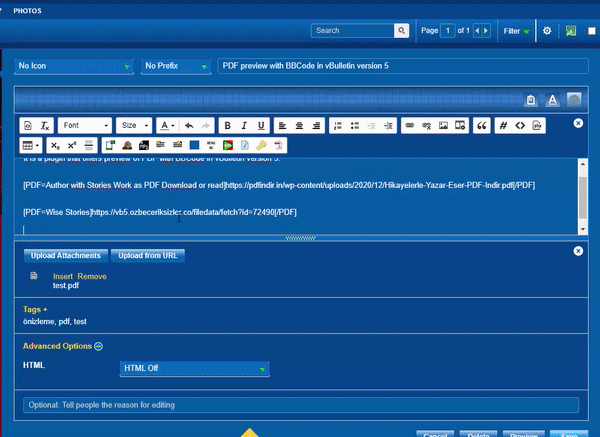Increase indent of the paragraph

click(388, 126)
